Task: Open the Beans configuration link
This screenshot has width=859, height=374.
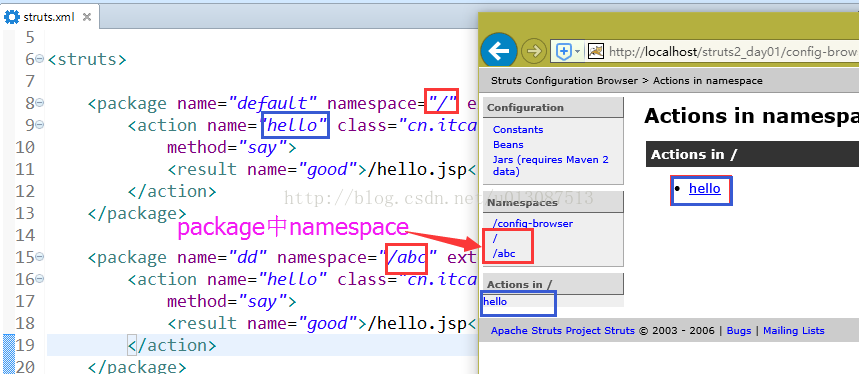Action: click(508, 145)
